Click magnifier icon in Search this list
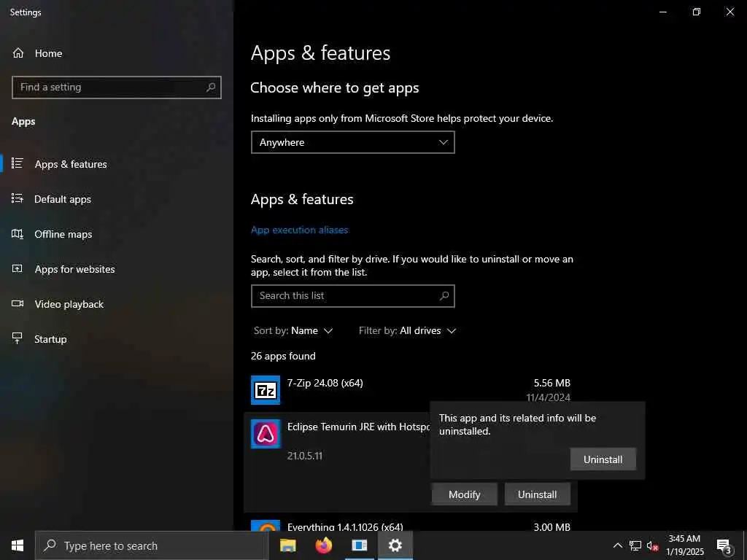This screenshot has height=560, width=747. 444,296
